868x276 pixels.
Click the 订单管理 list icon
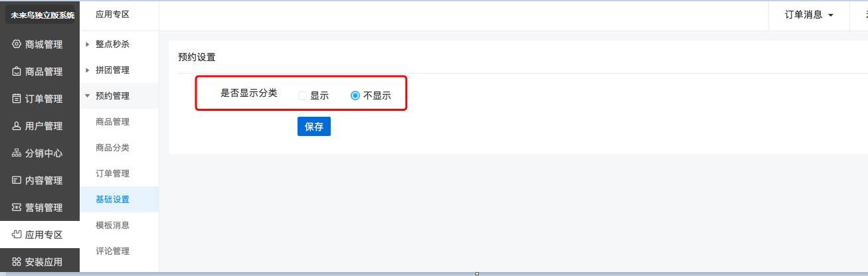tap(17, 99)
